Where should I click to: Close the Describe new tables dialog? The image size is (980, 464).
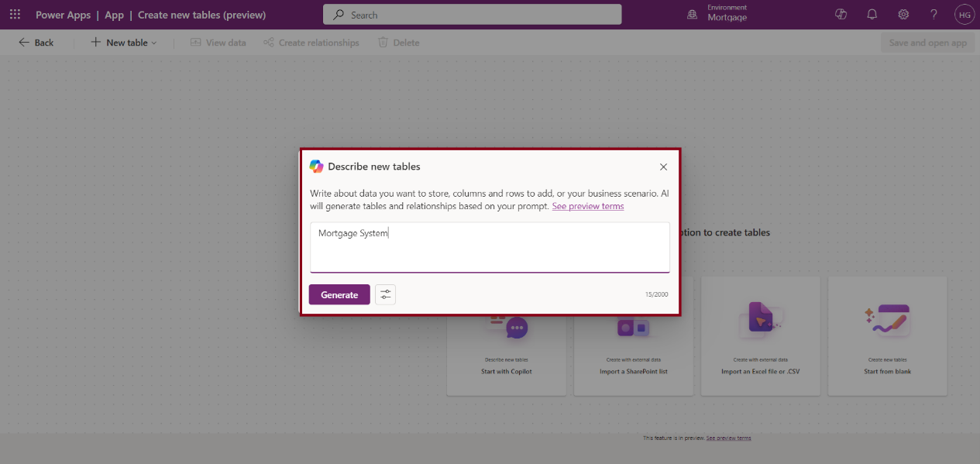(663, 167)
